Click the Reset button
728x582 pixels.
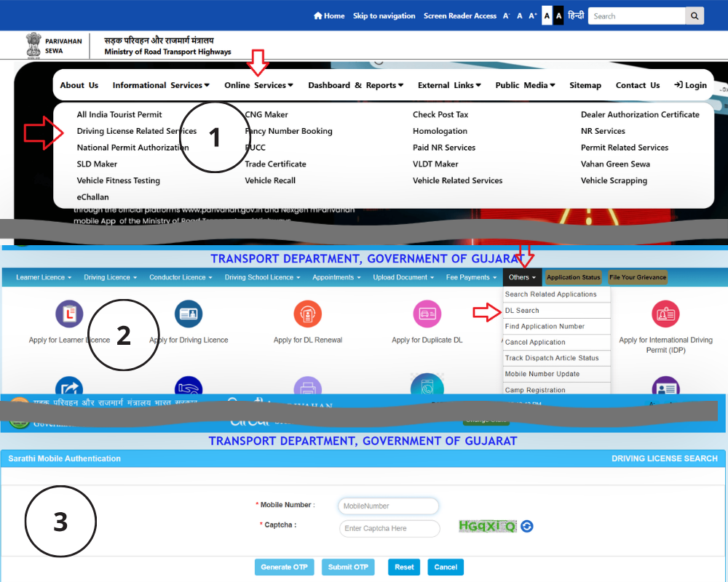point(404,567)
